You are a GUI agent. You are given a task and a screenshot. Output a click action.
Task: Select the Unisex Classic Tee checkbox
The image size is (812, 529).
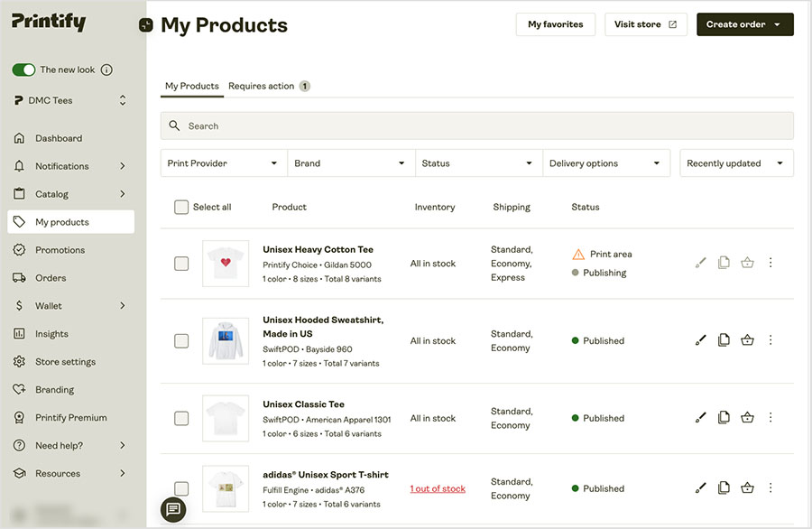coord(181,418)
